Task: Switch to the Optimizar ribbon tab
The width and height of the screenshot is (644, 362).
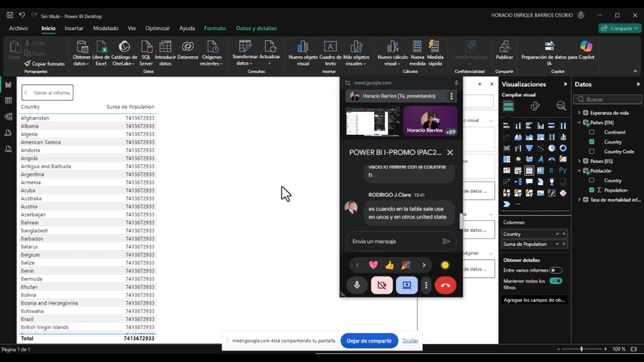Action: (x=157, y=28)
